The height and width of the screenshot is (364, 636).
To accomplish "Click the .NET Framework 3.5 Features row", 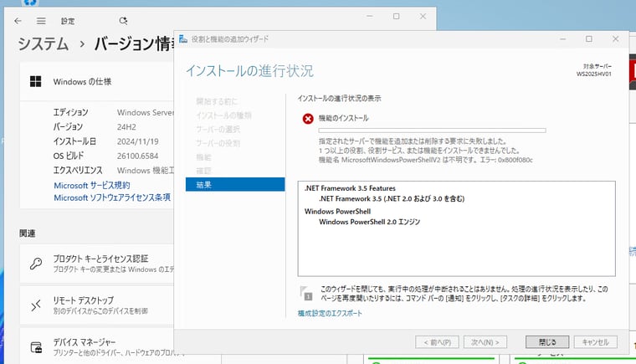I will coord(350,188).
